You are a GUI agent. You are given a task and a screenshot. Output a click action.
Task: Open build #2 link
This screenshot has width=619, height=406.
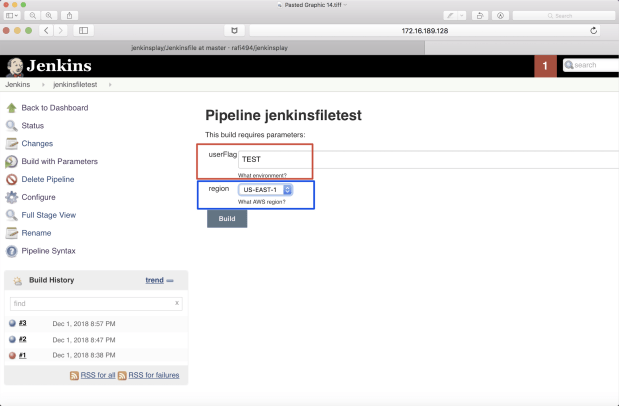[x=23, y=339]
